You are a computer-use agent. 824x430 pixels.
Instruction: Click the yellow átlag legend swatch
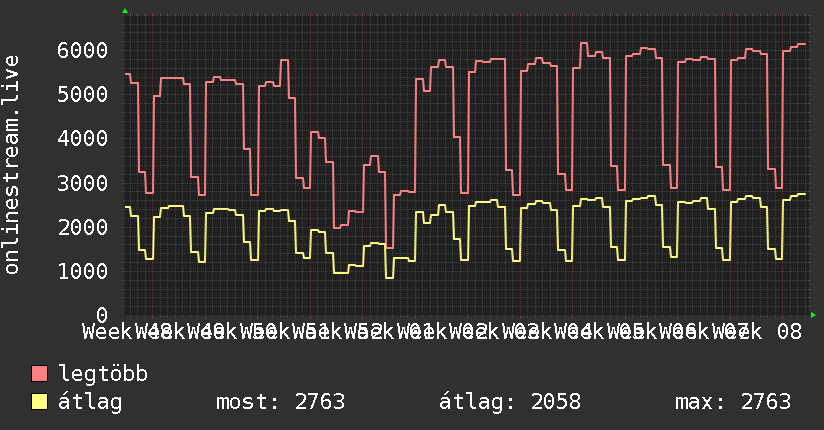pos(39,402)
